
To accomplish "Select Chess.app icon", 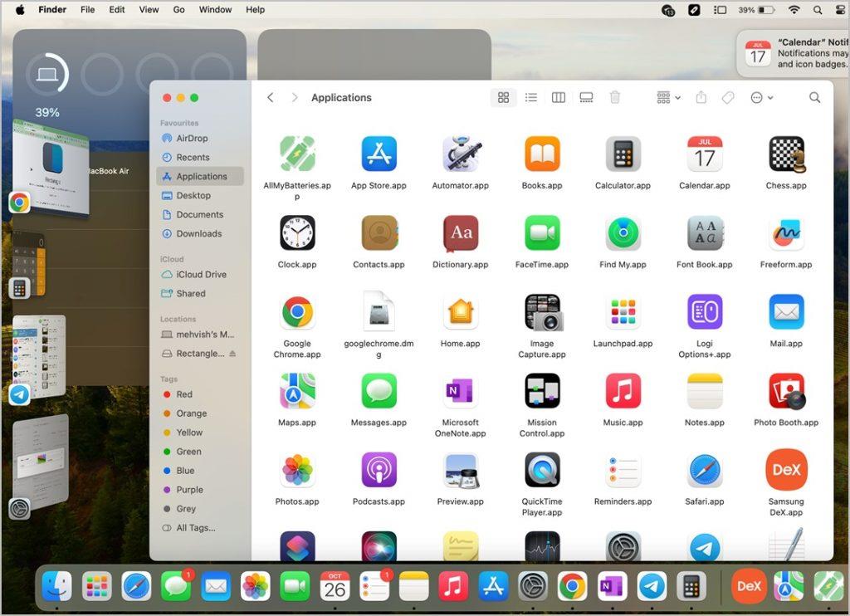I will pyautogui.click(x=786, y=154).
